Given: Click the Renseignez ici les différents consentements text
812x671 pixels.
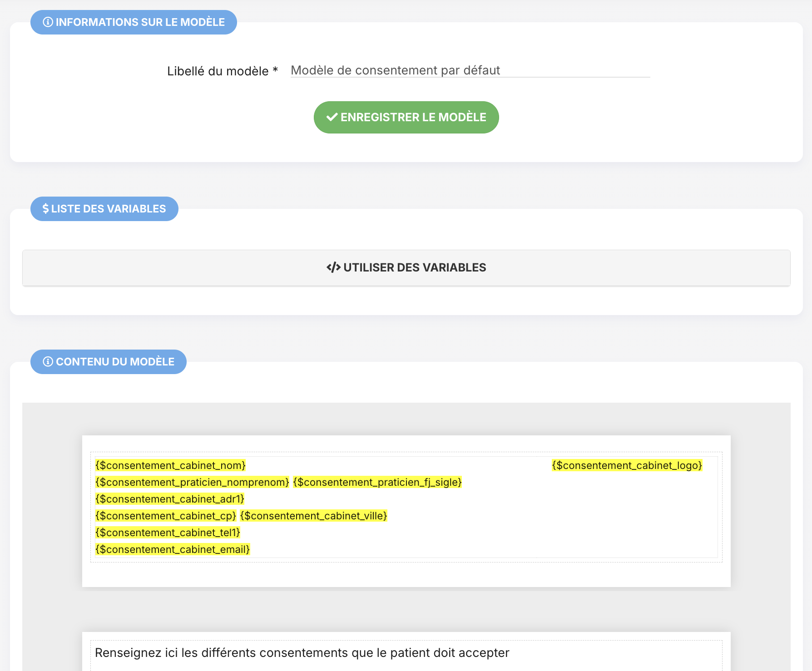Looking at the screenshot, I should [302, 653].
